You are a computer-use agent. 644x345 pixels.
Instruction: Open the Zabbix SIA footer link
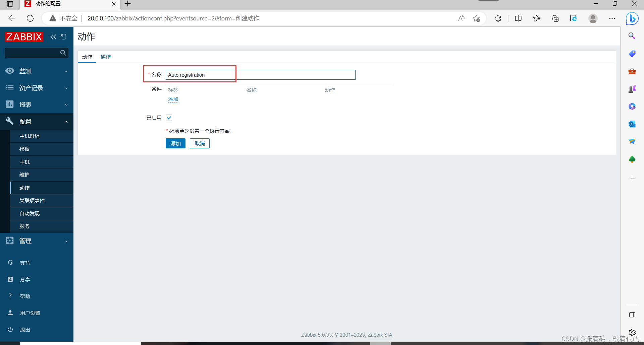(380, 335)
